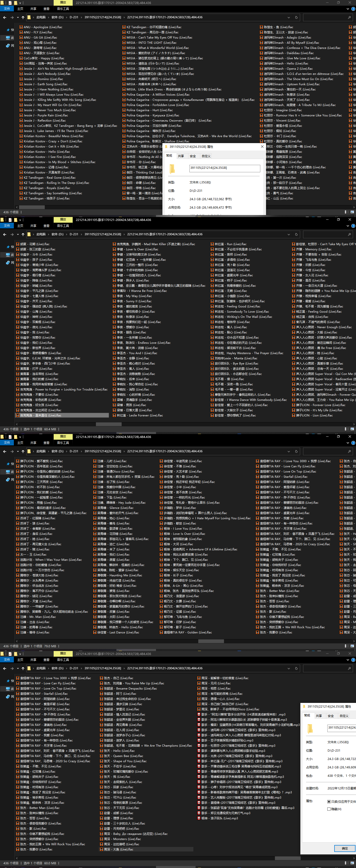Open the help icon in the 60.4 MB window
356x868 pixels.
click(353, 226)
